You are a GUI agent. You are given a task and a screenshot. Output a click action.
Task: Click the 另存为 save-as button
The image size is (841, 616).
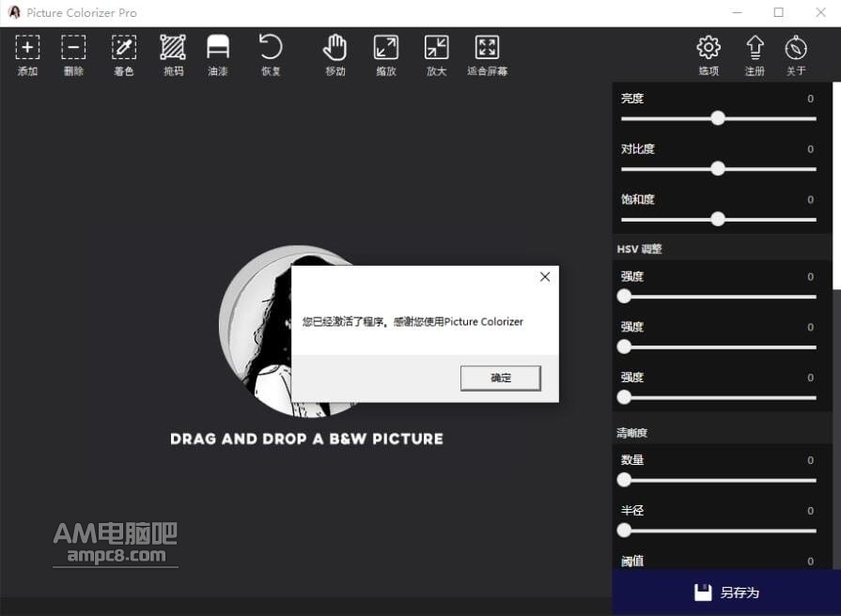tap(726, 593)
